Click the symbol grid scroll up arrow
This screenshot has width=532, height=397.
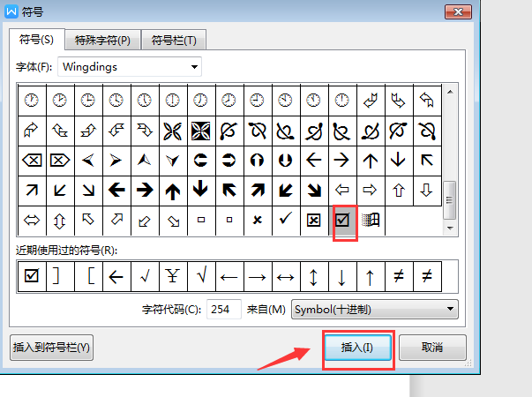(450, 92)
